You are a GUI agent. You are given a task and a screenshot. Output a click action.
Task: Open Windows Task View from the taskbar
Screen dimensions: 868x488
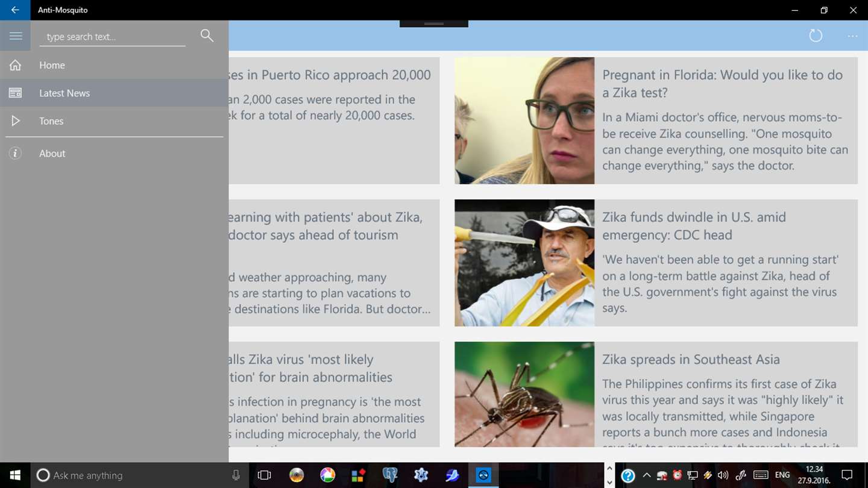[x=264, y=475]
